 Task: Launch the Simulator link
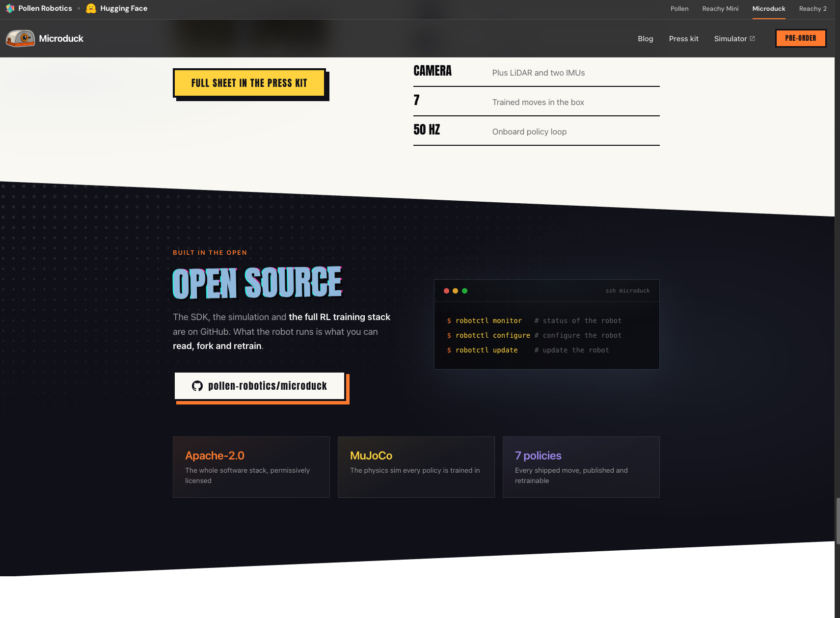click(734, 39)
